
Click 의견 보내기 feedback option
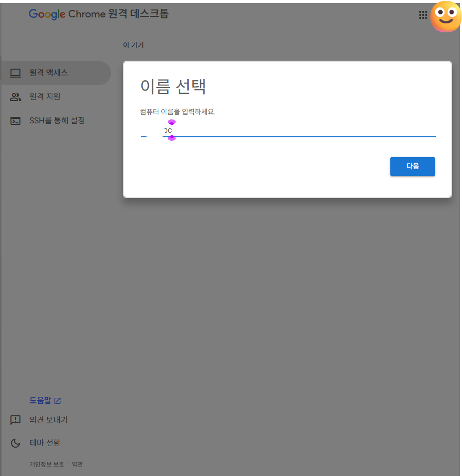pyautogui.click(x=49, y=420)
